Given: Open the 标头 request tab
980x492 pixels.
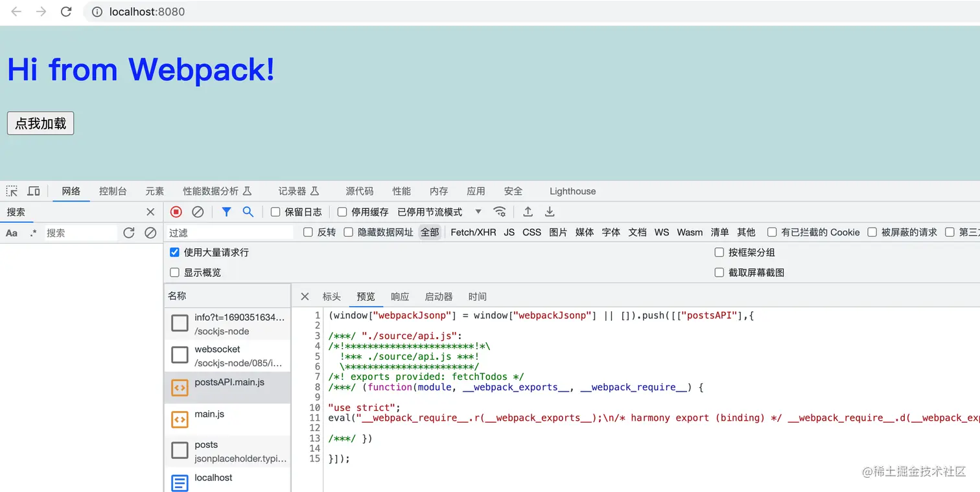Looking at the screenshot, I should click(332, 296).
